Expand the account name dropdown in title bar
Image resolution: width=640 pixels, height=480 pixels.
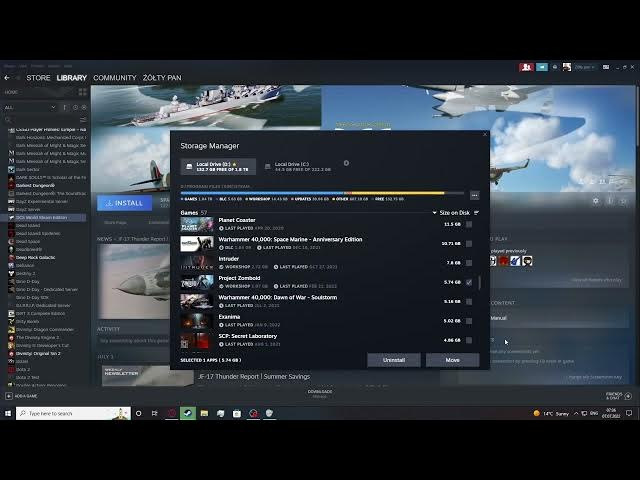click(x=585, y=67)
